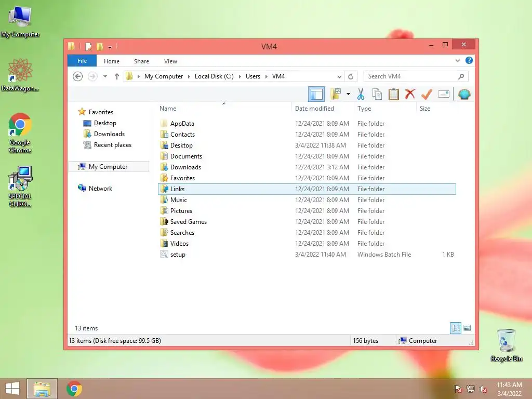532x399 pixels.
Task: Click the Back navigation arrow
Action: 78,76
